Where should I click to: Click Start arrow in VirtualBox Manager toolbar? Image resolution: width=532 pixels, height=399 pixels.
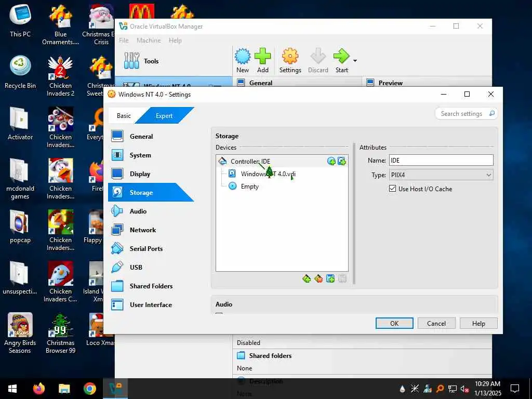341,61
